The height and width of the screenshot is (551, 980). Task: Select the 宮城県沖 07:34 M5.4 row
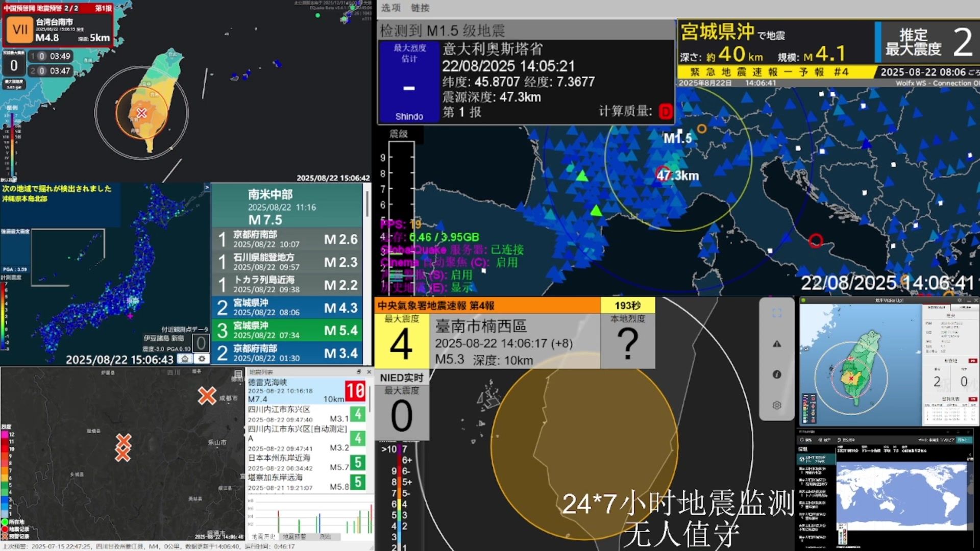287,330
